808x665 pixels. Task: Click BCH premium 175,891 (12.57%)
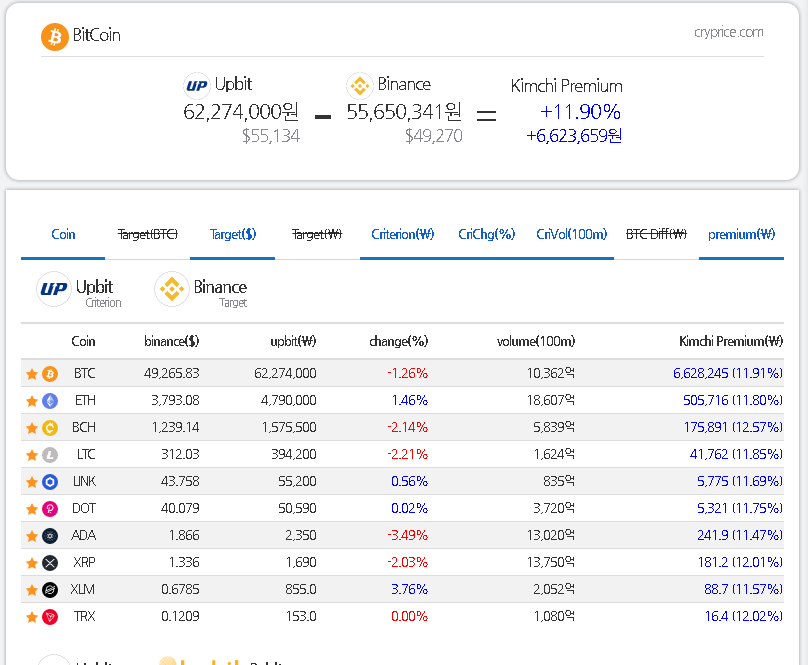coord(733,427)
